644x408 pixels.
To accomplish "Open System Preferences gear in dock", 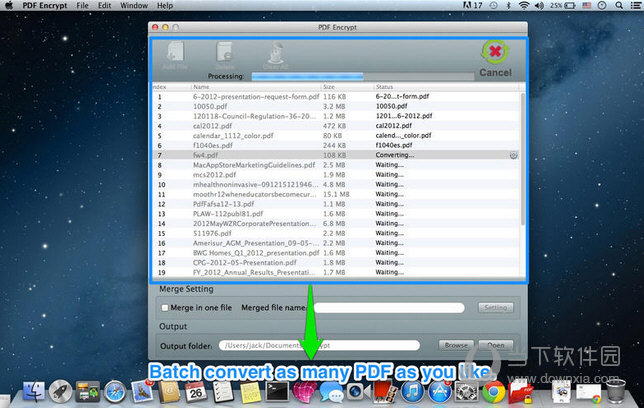I will coord(466,391).
